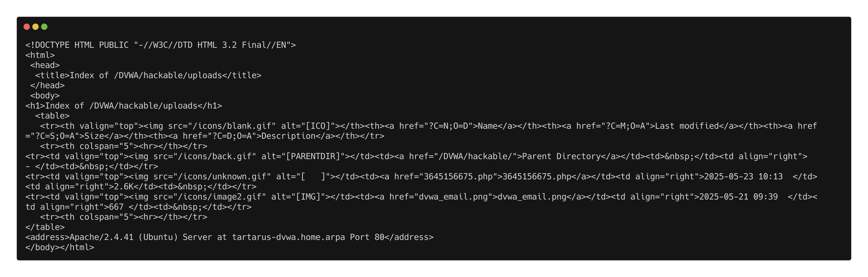Click the opening table tag
Viewport: 868px width, 277px height.
pos(52,116)
